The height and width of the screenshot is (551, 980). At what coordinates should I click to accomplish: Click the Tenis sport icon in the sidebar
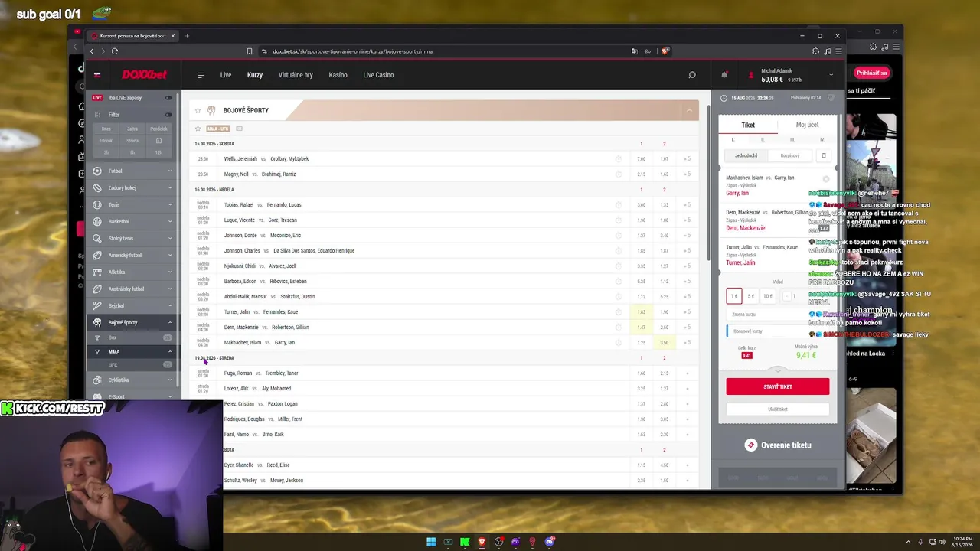[97, 205]
